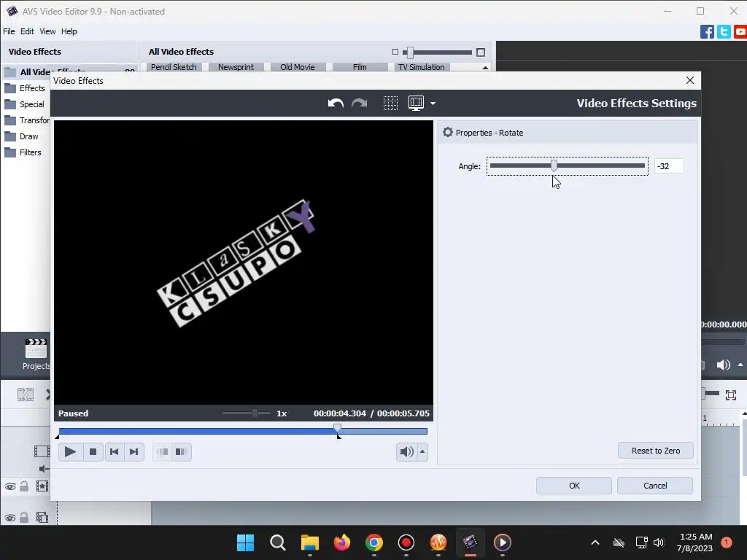The width and height of the screenshot is (747, 560).
Task: Open the Windows Start menu
Action: tap(246, 542)
